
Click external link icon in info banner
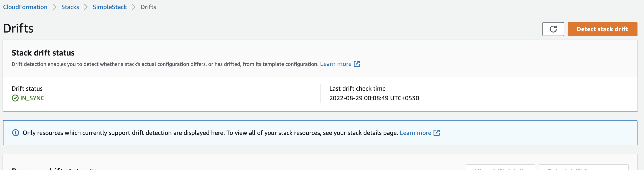click(x=437, y=133)
